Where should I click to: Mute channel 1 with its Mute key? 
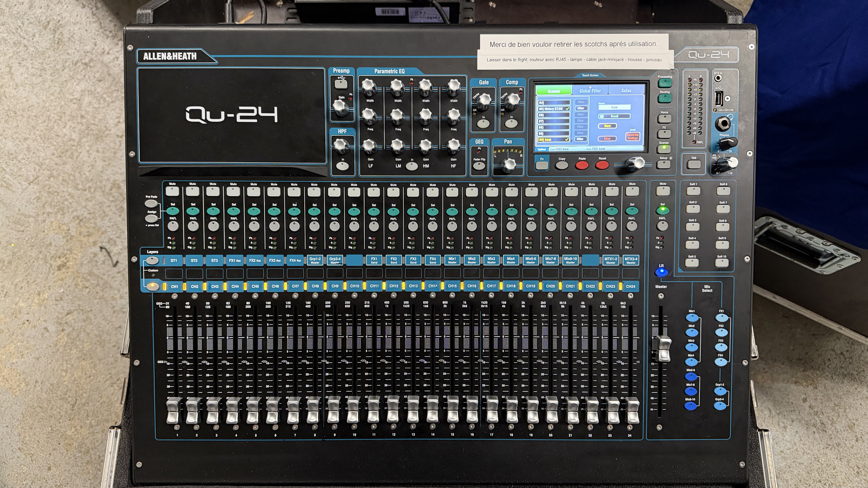click(172, 191)
